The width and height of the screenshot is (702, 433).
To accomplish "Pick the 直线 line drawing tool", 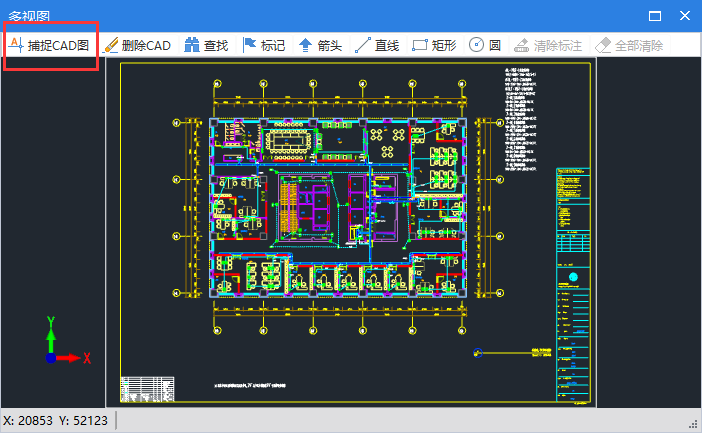I will tap(377, 45).
